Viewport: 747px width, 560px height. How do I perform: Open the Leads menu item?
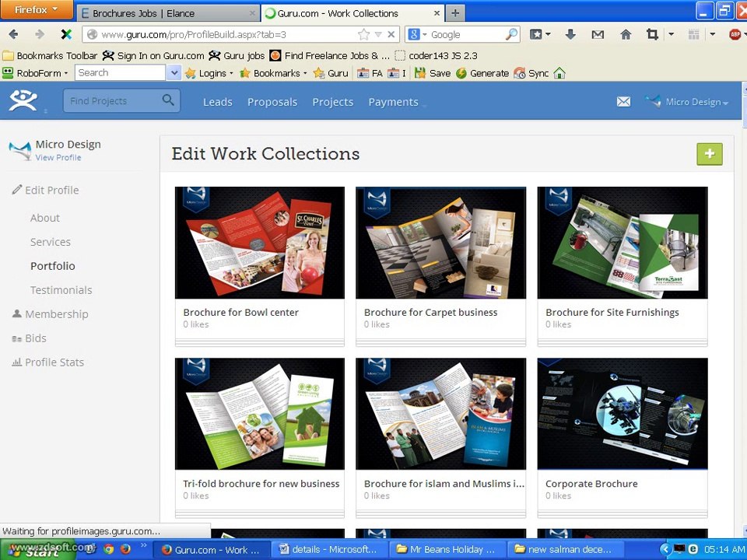click(218, 102)
